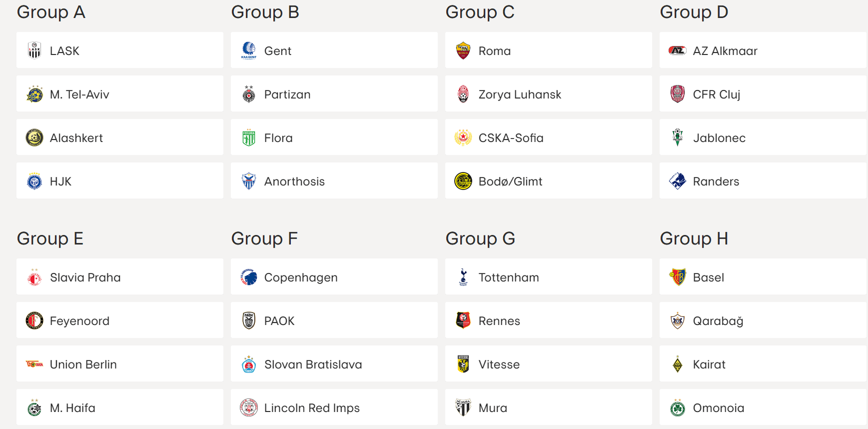
Task: Click the Tottenham crest icon
Action: click(462, 277)
